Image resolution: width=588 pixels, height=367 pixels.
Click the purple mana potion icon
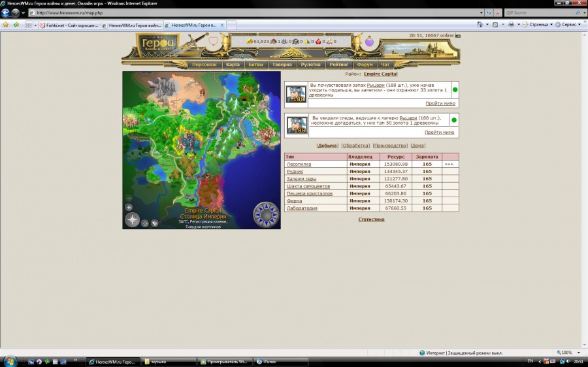369,41
